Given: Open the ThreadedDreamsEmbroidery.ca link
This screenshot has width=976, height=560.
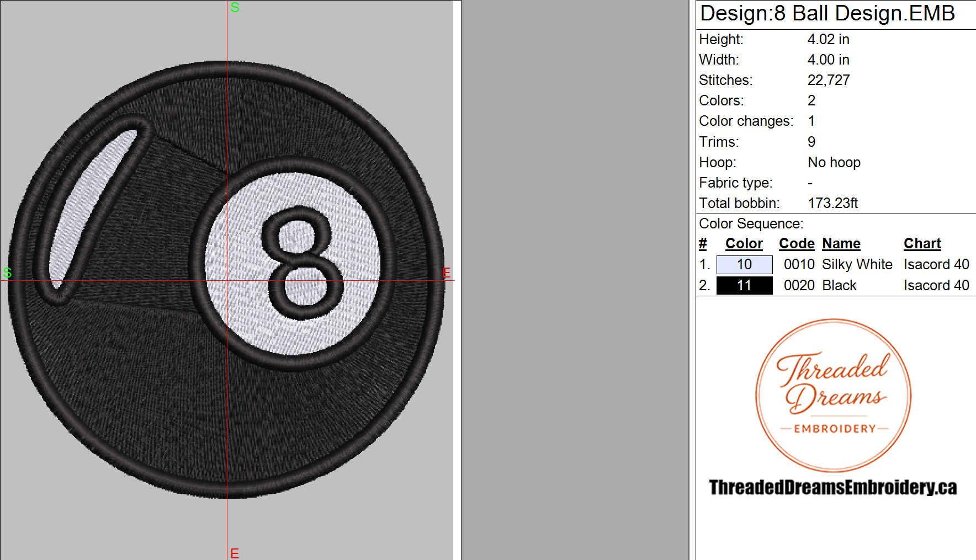Looking at the screenshot, I should pyautogui.click(x=833, y=488).
